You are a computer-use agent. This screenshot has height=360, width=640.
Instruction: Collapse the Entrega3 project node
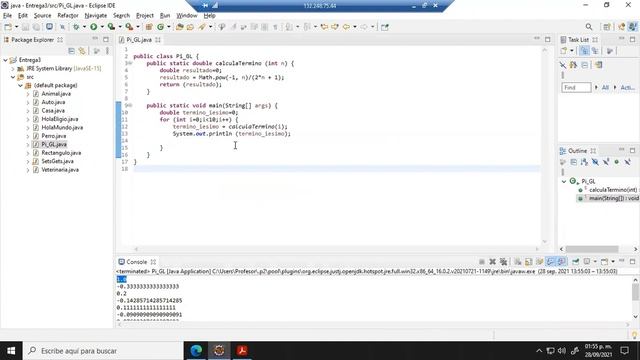pyautogui.click(x=6, y=60)
